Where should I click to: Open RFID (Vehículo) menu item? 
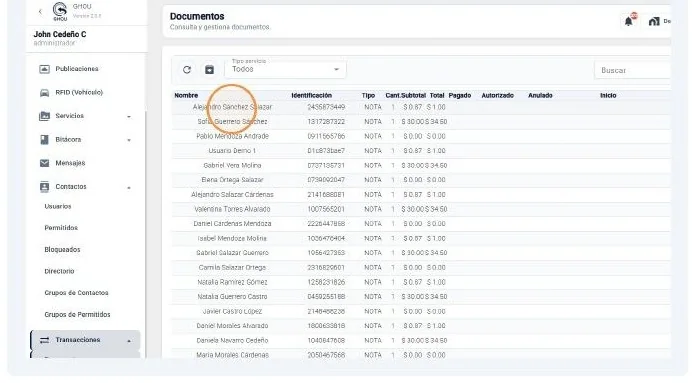pos(79,92)
